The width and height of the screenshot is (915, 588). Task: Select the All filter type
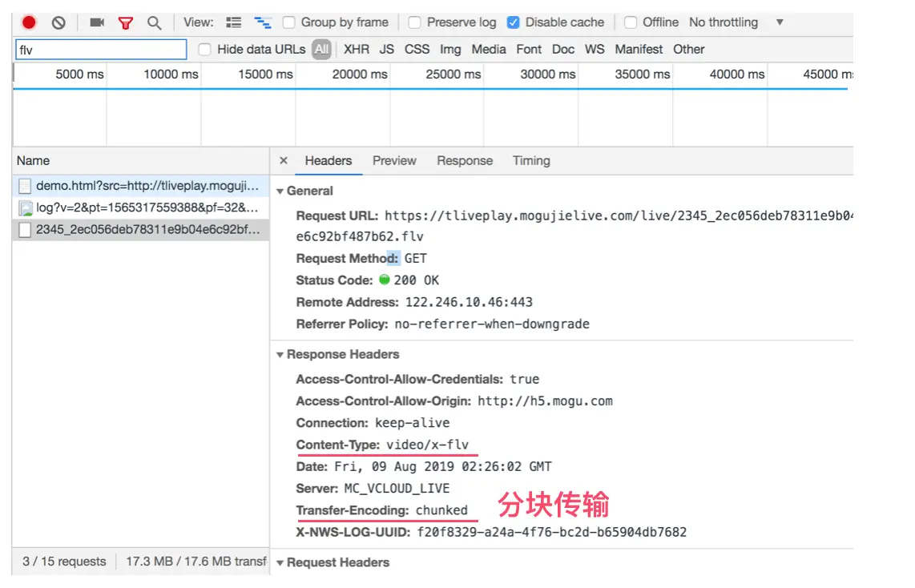pos(321,50)
